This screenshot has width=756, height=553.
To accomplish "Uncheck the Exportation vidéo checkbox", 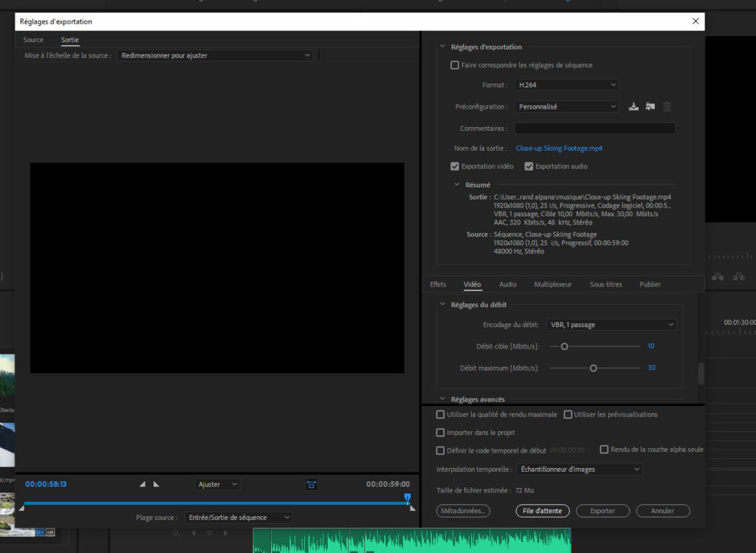I will (455, 166).
